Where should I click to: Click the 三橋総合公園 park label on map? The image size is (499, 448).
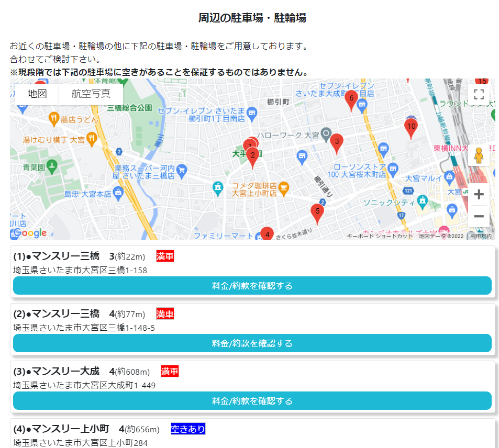[x=129, y=108]
